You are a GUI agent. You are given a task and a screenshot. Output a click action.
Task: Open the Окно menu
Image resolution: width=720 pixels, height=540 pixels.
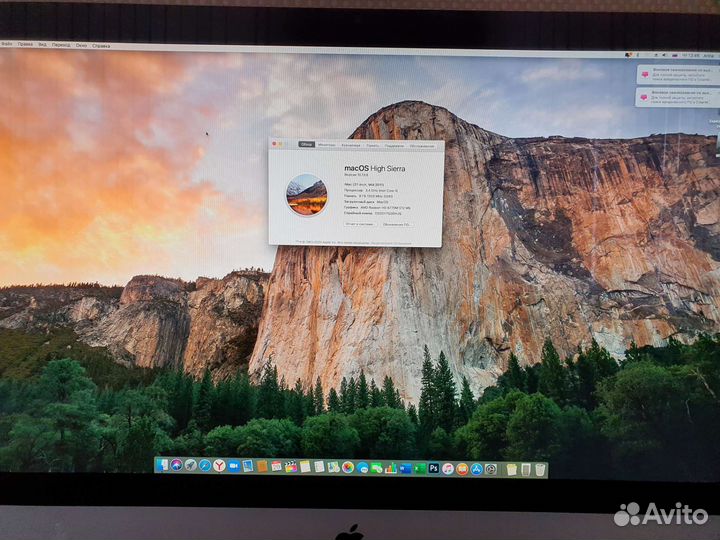tap(81, 45)
